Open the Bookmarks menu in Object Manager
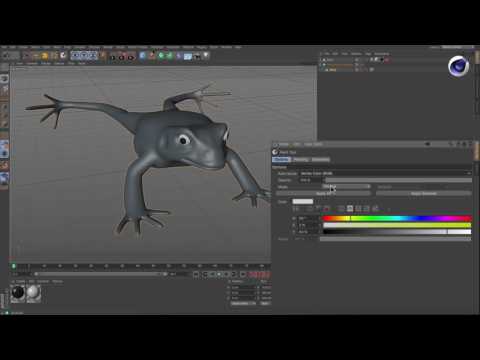Image resolution: width=480 pixels, height=360 pixels. (382, 53)
